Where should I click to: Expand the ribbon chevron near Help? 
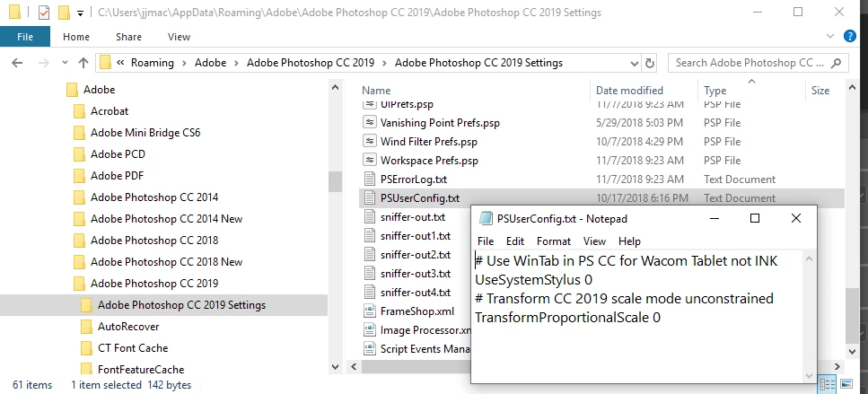(x=830, y=37)
